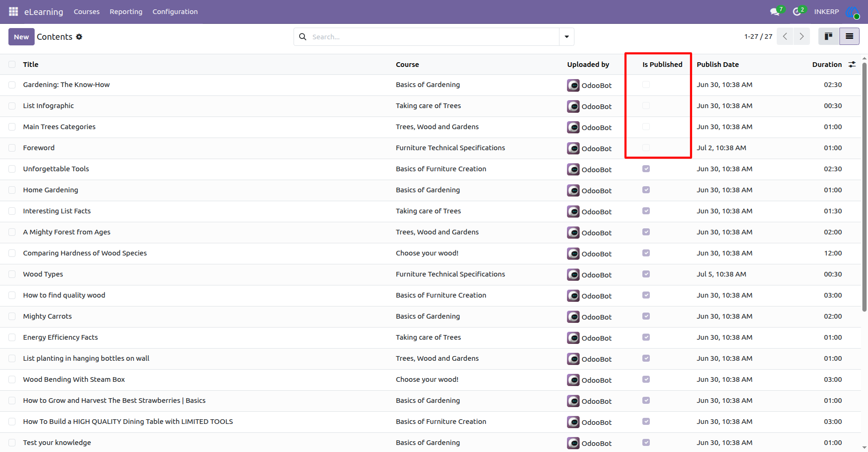Open the A Mighty Forest from Ages record

tap(67, 232)
